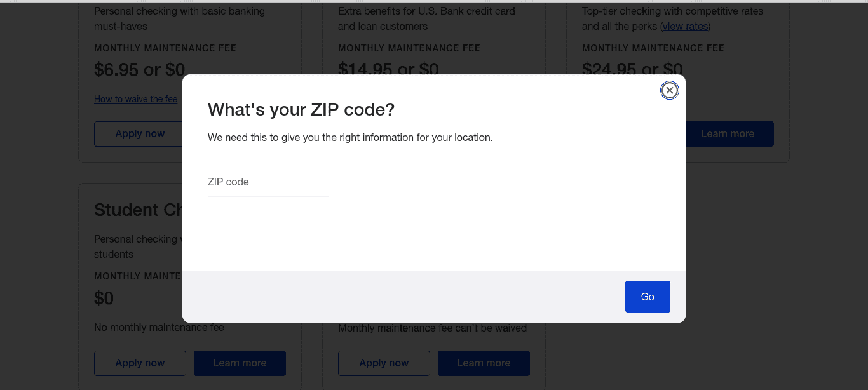
Task: Click Apply now under the $6.95 fee
Action: point(140,134)
